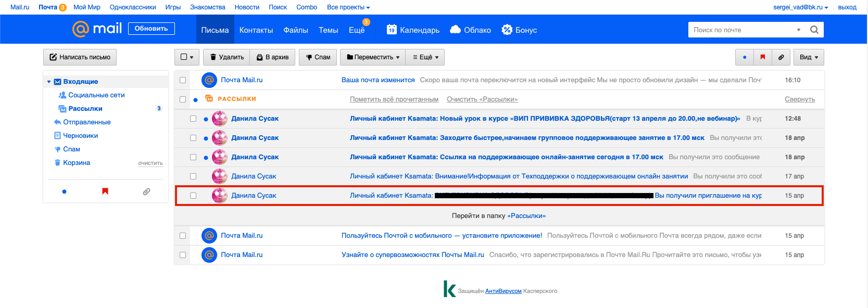The width and height of the screenshot is (868, 308).
Task: Open the Бонус percent icon
Action: (507, 30)
